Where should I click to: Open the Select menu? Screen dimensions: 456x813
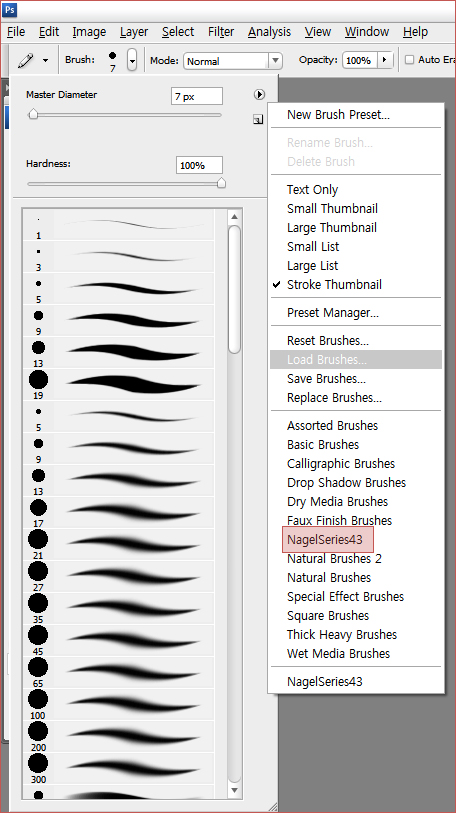point(178,32)
